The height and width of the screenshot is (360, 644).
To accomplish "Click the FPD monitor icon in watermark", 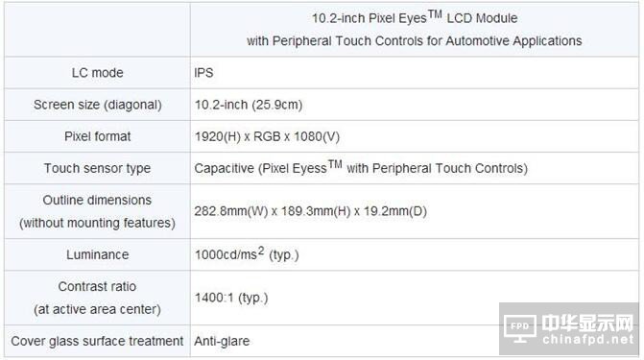I will (519, 328).
